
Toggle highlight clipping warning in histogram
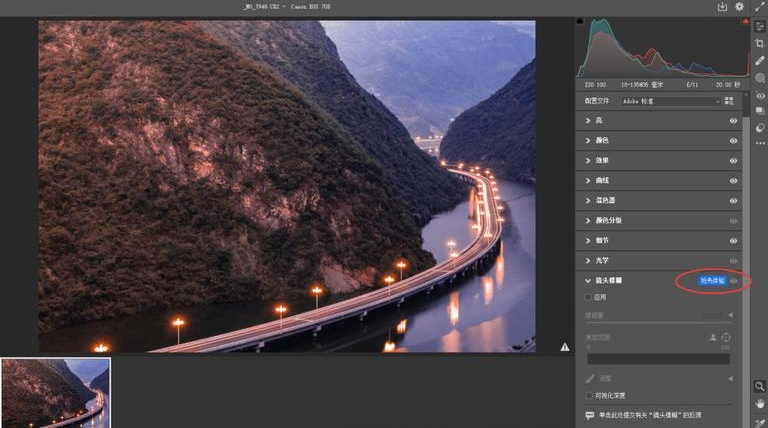[745, 22]
